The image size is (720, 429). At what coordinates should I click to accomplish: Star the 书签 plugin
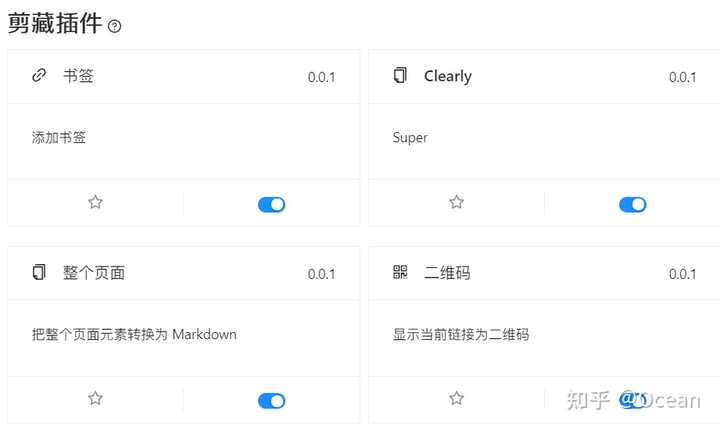click(x=95, y=203)
